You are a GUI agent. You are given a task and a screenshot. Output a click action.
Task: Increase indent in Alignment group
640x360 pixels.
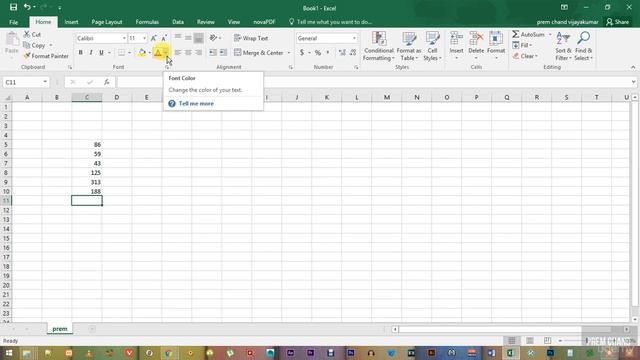click(x=223, y=53)
